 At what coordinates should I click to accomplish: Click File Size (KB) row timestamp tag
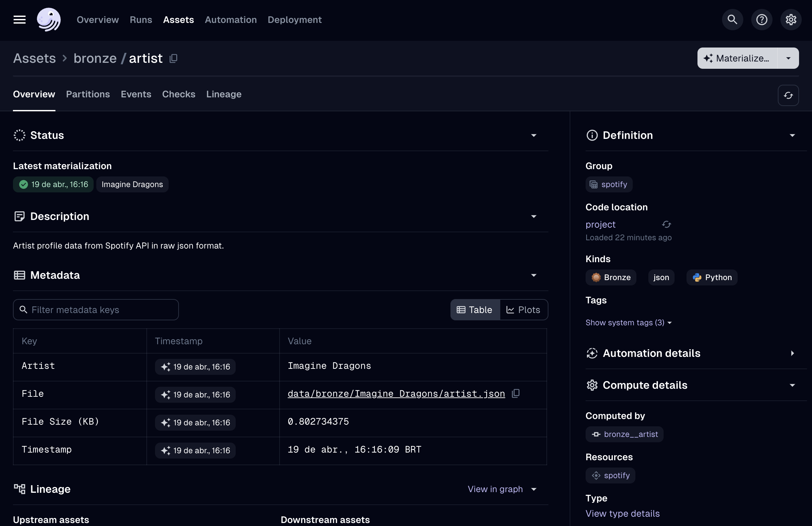(195, 423)
